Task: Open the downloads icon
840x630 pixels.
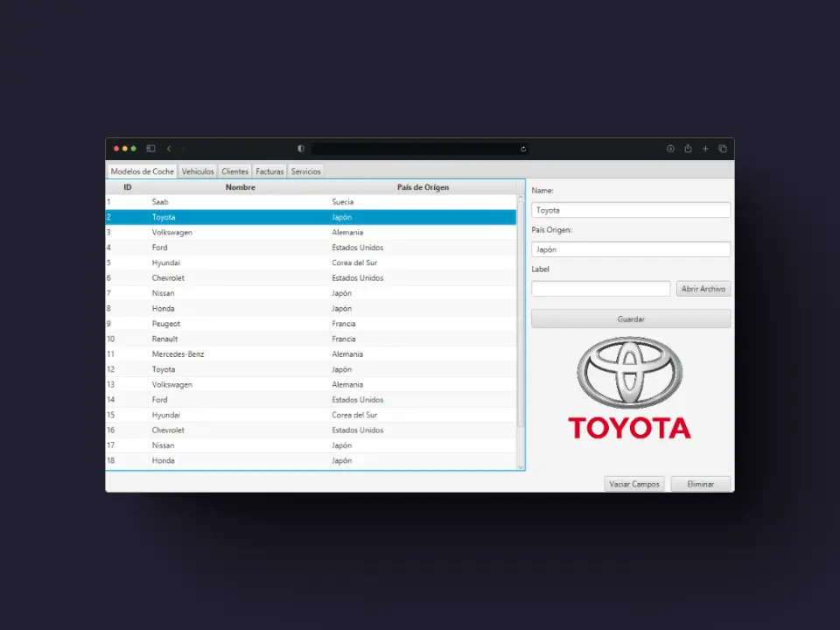Action: [x=670, y=149]
